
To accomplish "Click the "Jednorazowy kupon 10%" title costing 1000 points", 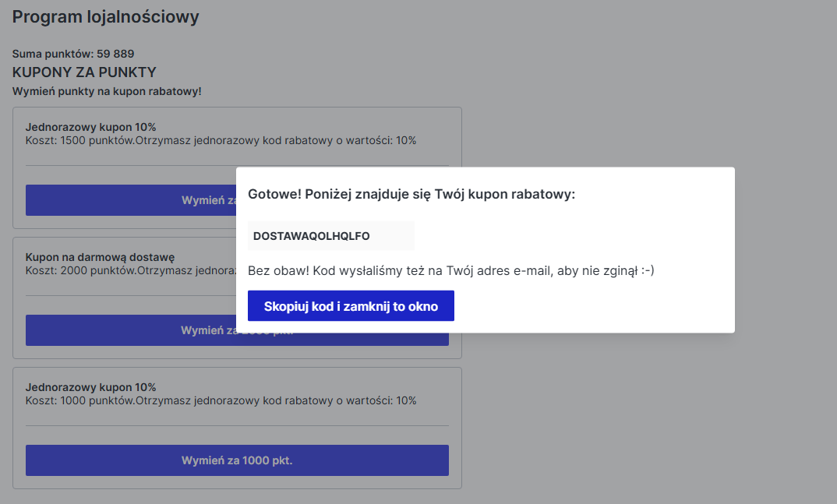I will click(x=90, y=387).
